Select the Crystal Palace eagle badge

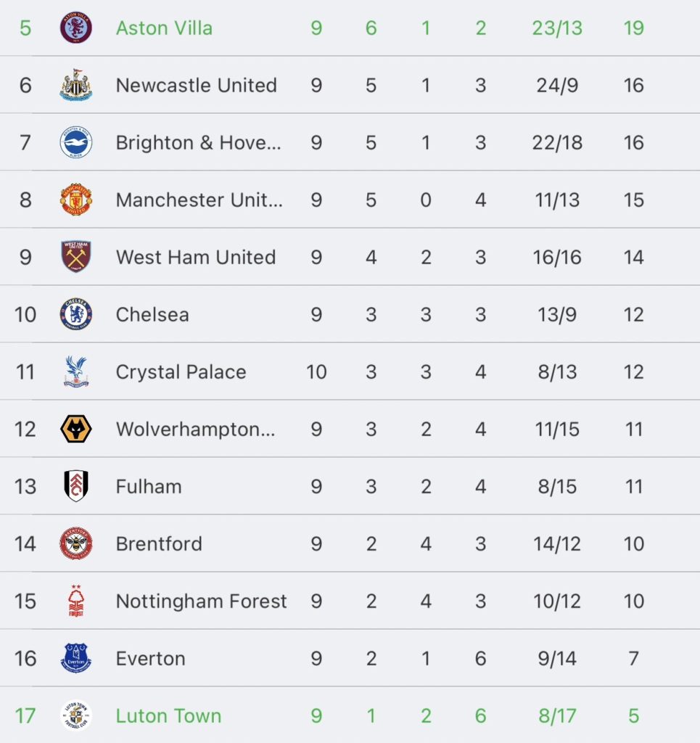75,371
